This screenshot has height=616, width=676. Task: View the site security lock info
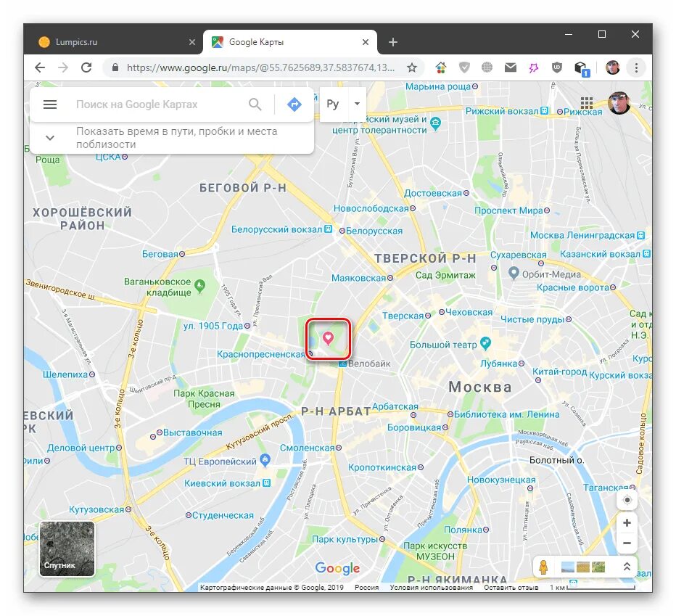click(115, 67)
